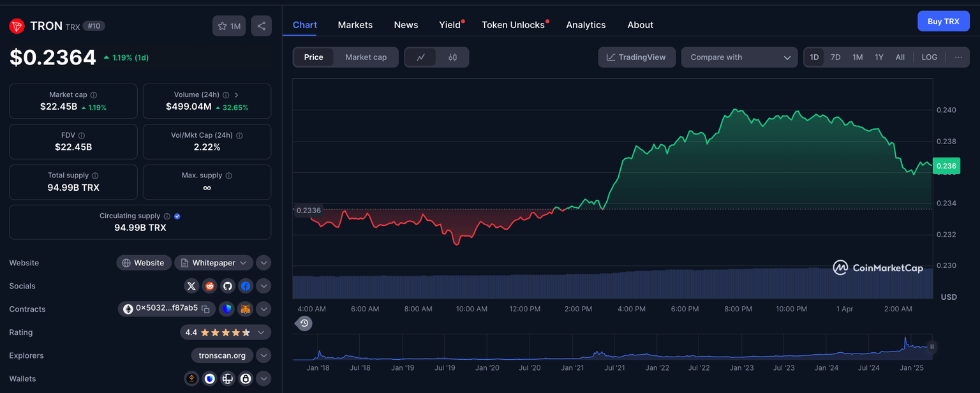Screen dimensions: 980x393
Task: Open the TRON GitHub repository link
Action: (227, 286)
